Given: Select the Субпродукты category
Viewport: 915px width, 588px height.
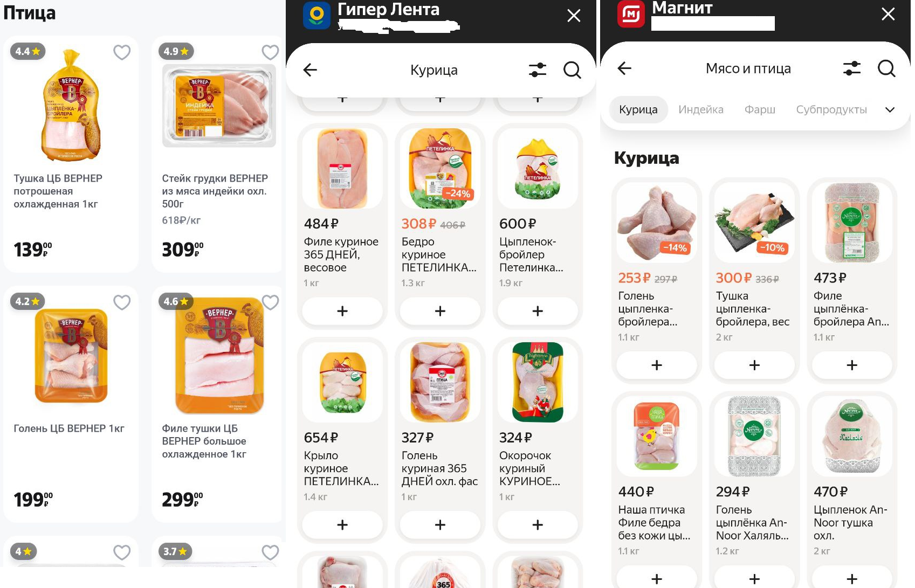Looking at the screenshot, I should coord(831,109).
